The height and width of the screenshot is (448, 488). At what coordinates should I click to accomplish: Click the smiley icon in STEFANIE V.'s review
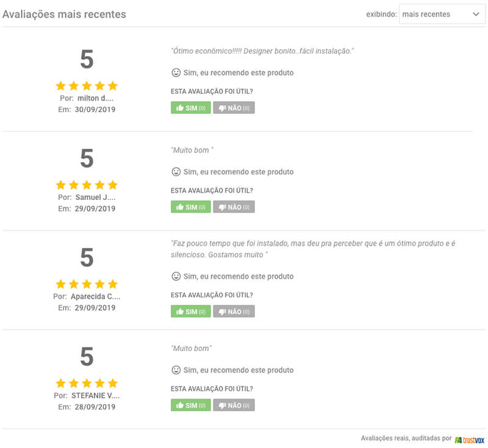click(x=176, y=370)
